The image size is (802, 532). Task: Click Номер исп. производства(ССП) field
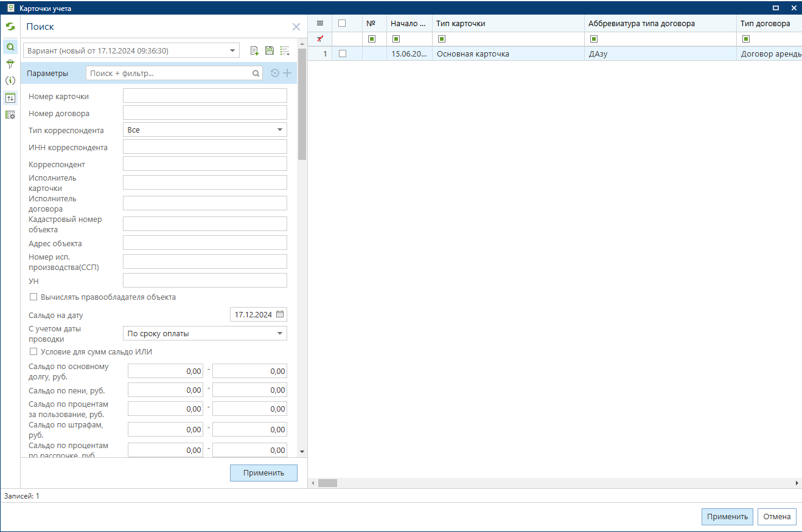click(x=205, y=261)
